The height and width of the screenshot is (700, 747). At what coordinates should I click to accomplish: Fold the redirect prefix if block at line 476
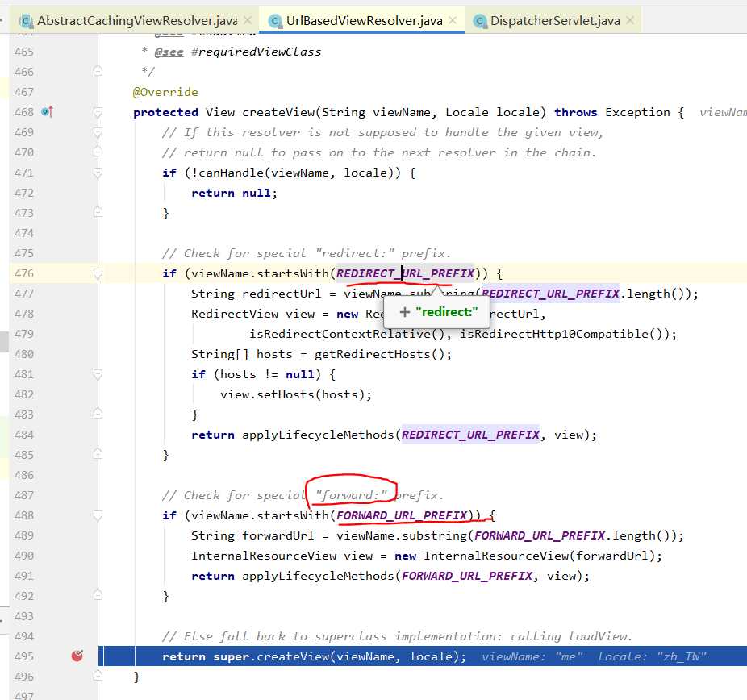(x=98, y=273)
